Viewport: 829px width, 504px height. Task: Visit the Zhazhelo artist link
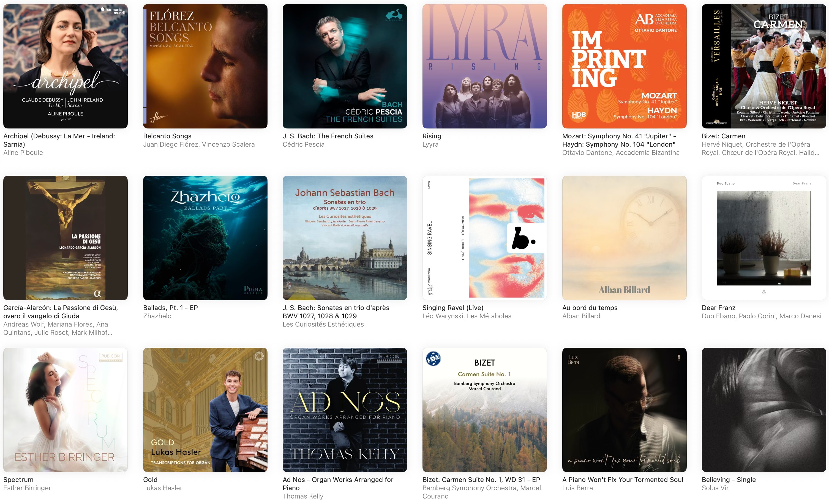pyautogui.click(x=157, y=316)
